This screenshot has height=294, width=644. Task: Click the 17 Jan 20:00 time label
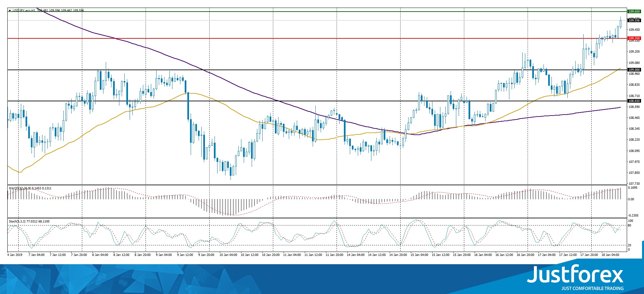[x=589, y=255]
